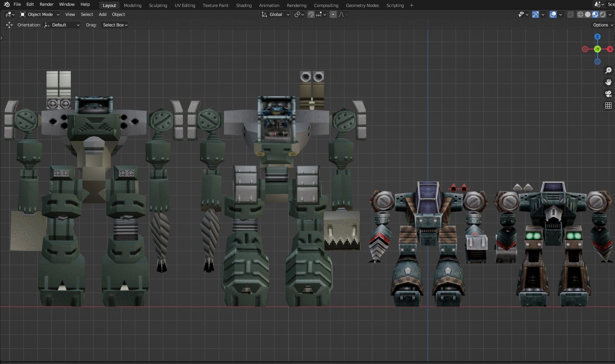Toggle perspective/orthographic grid icon
615x364 pixels.
(x=608, y=106)
